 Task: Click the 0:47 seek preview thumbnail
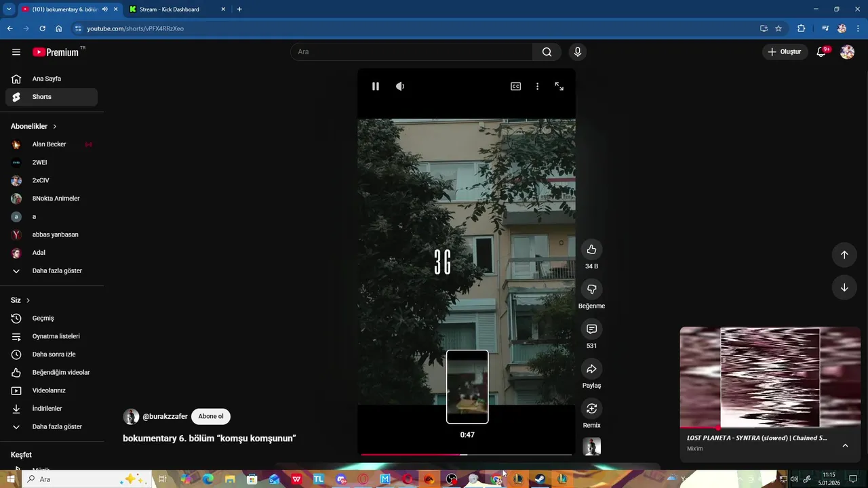coord(467,387)
